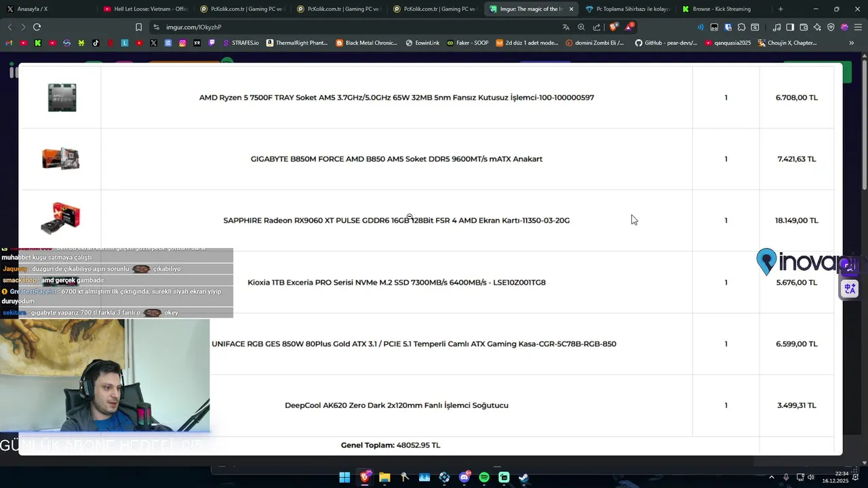Click the SAPPHIRE RX9060 XT thumbnail
Screen dimensions: 868x488
tap(60, 218)
